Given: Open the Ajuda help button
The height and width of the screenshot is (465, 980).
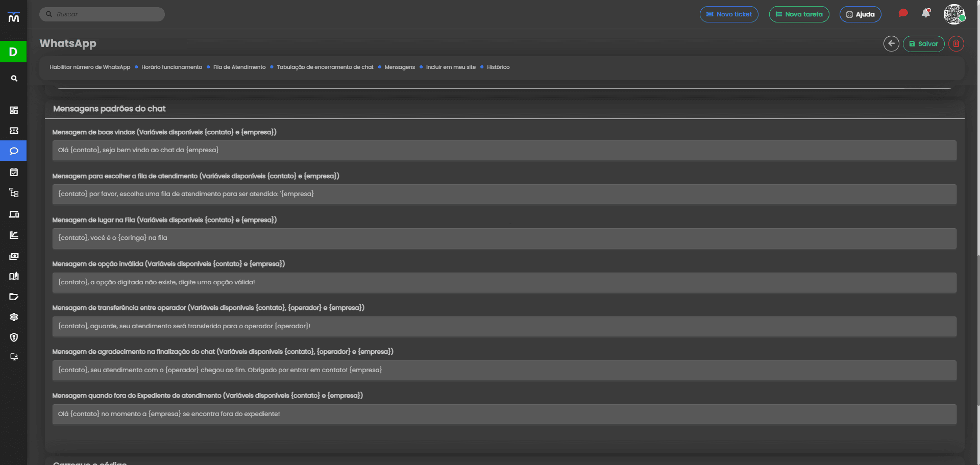Looking at the screenshot, I should [861, 14].
